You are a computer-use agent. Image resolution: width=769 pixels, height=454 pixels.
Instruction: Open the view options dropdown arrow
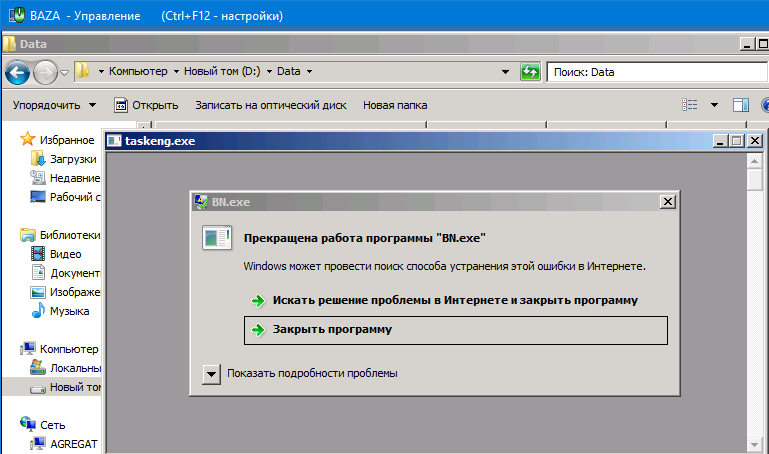(x=715, y=105)
